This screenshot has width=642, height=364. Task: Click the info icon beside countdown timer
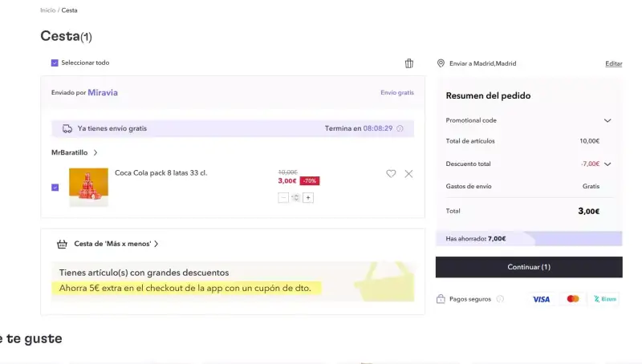click(400, 128)
